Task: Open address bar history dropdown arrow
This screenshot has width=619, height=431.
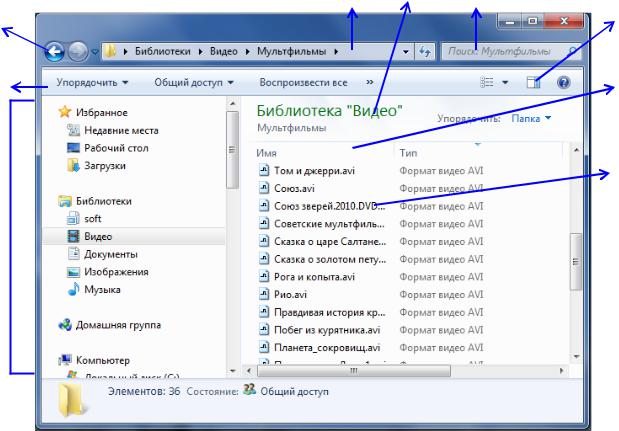Action: click(405, 52)
